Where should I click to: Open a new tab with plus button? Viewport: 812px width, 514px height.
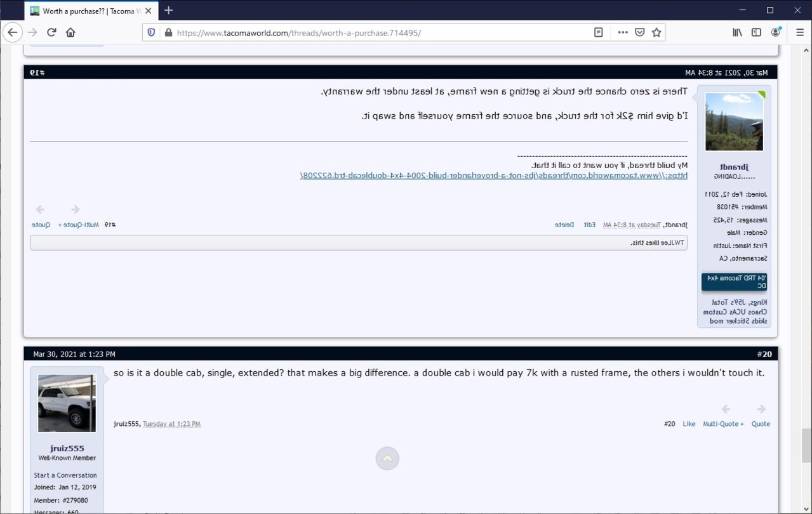coord(169,10)
